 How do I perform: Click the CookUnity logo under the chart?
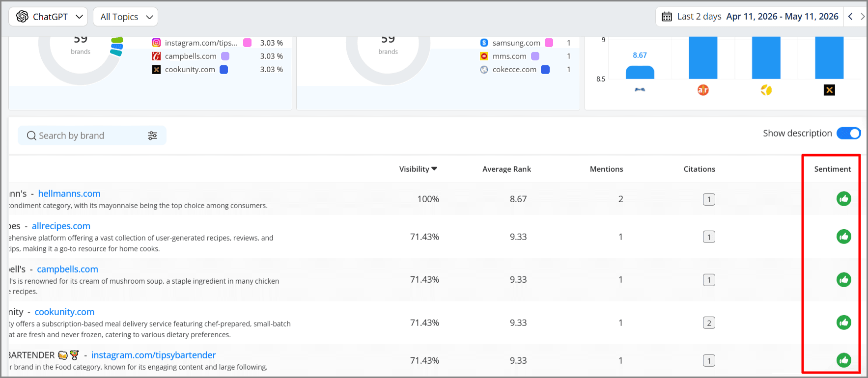tap(829, 90)
